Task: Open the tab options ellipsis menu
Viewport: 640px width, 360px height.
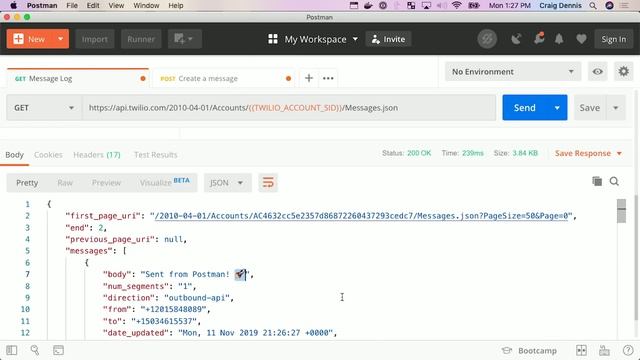Action: pos(328,78)
